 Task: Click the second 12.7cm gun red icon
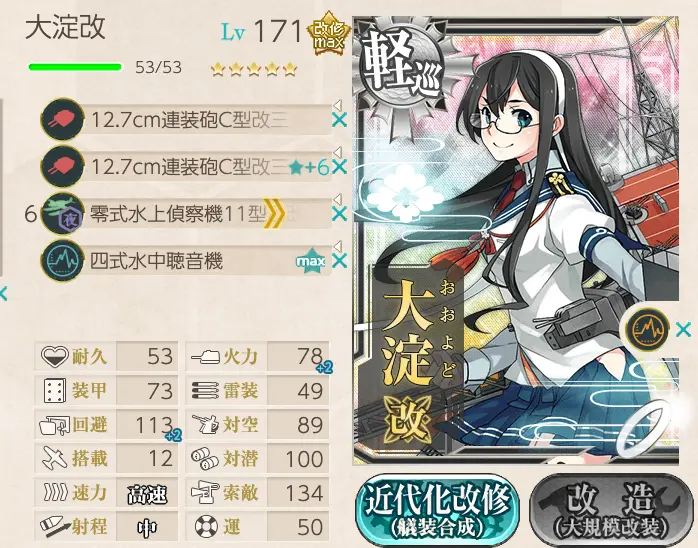click(62, 167)
